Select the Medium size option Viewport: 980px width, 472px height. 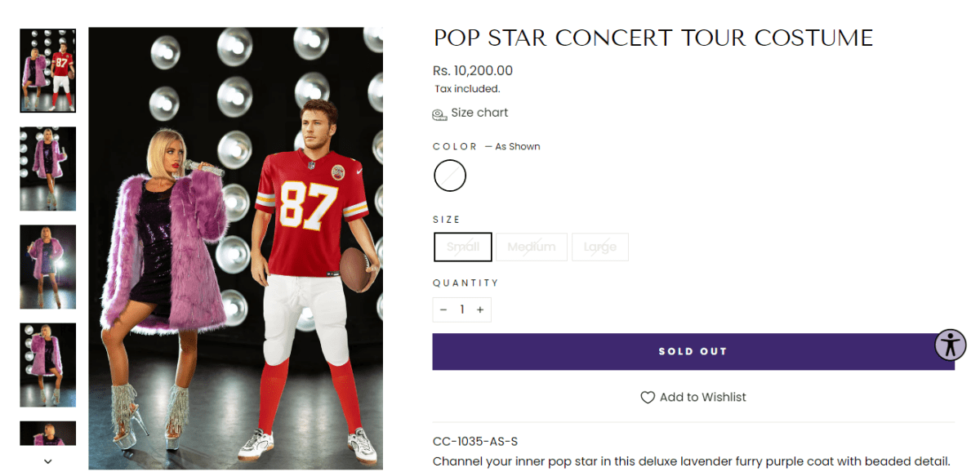tap(531, 247)
